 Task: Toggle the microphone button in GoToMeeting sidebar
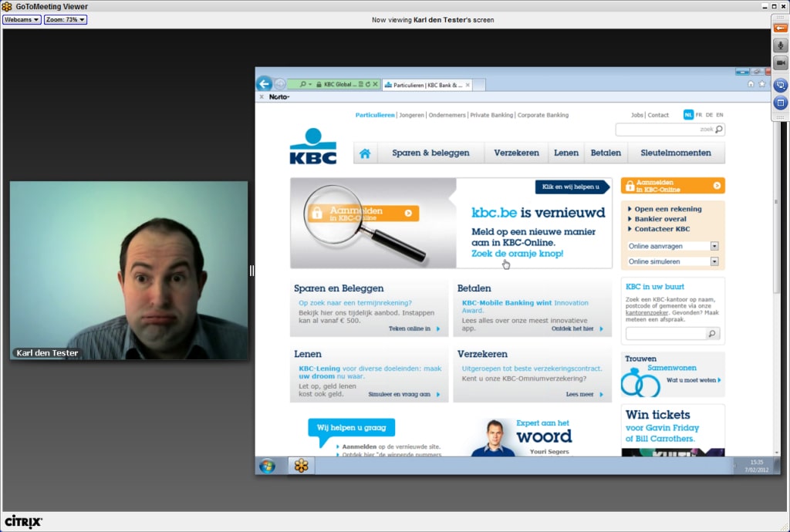[780, 45]
